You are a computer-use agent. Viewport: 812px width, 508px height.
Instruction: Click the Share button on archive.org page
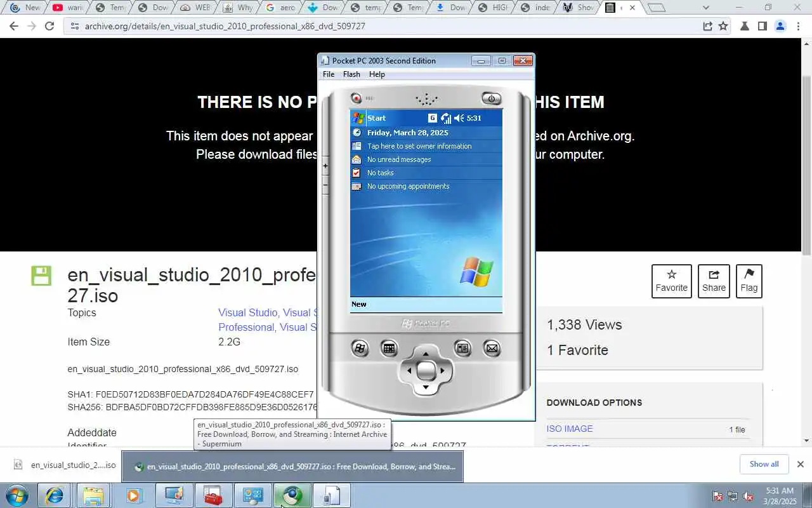coord(714,281)
